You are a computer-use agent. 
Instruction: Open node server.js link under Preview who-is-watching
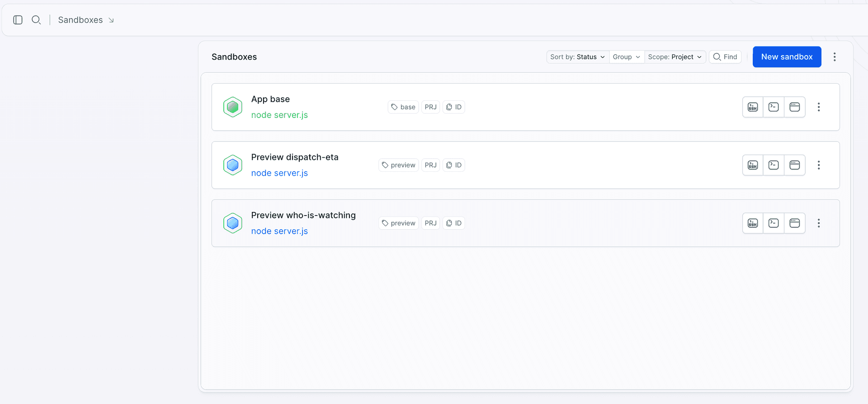pos(279,231)
